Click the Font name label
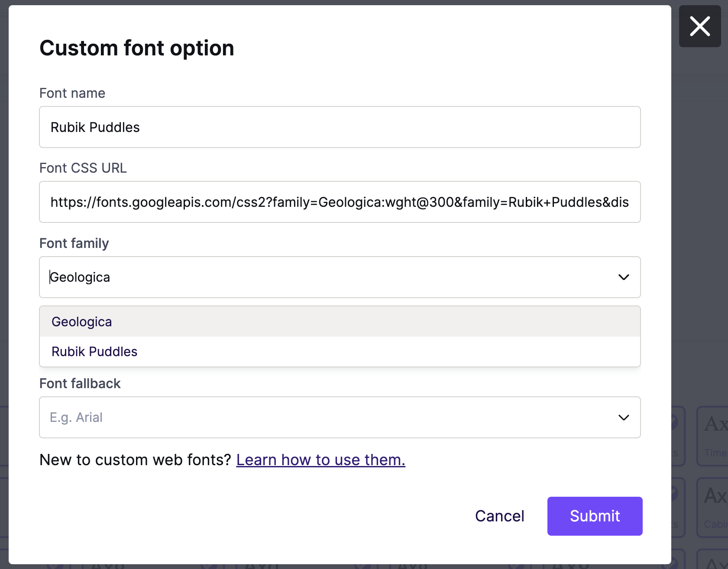The height and width of the screenshot is (569, 728). (72, 93)
